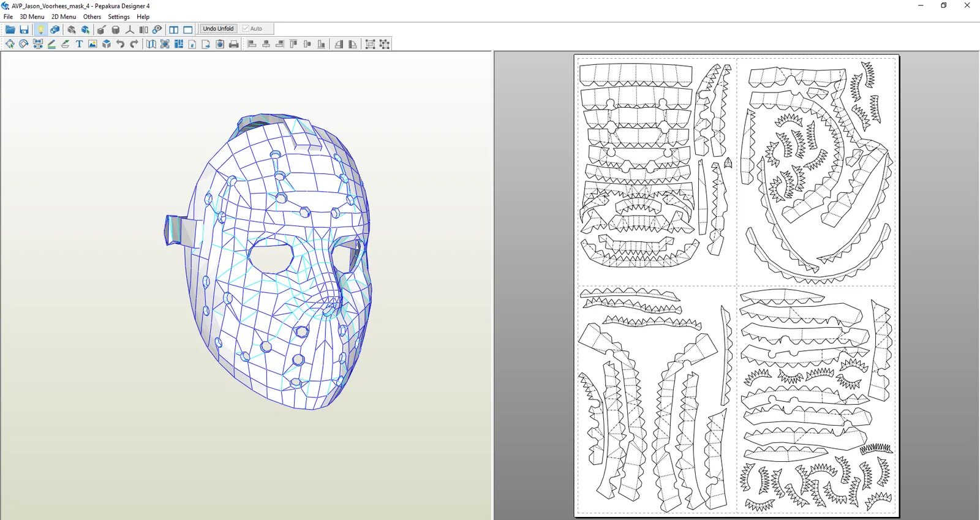Viewport: 980px width, 520px height.
Task: Click the page with arrow export icon
Action: click(x=206, y=44)
